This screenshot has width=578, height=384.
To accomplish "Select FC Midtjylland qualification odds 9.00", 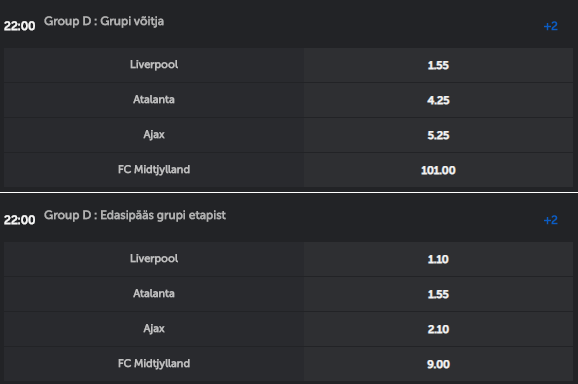I will (x=438, y=364).
